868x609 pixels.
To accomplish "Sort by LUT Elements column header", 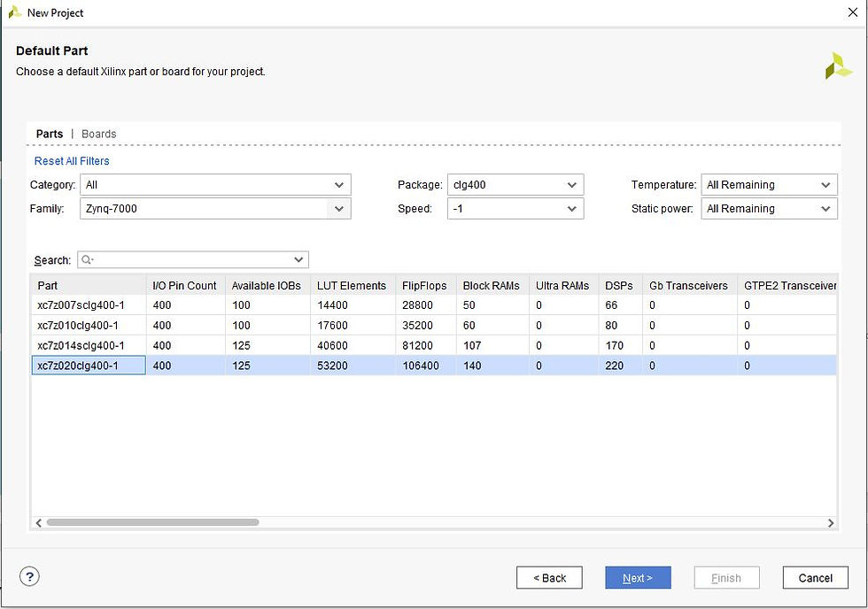I will (x=353, y=285).
